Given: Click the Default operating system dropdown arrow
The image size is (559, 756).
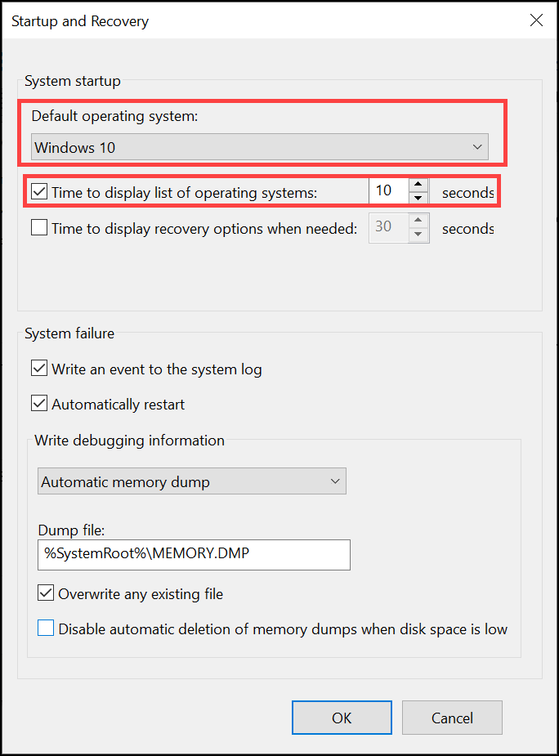Looking at the screenshot, I should point(477,146).
